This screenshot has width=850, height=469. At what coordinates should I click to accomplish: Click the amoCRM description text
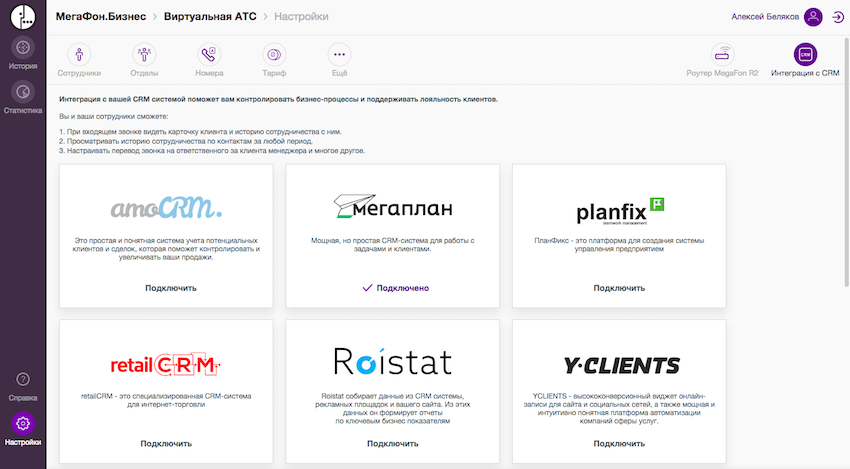(166, 249)
